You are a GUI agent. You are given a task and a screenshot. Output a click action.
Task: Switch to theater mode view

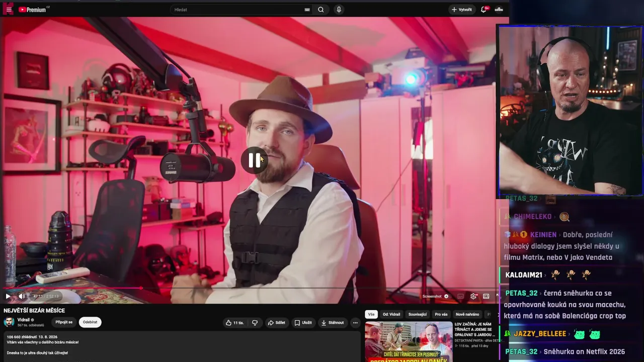point(486,297)
